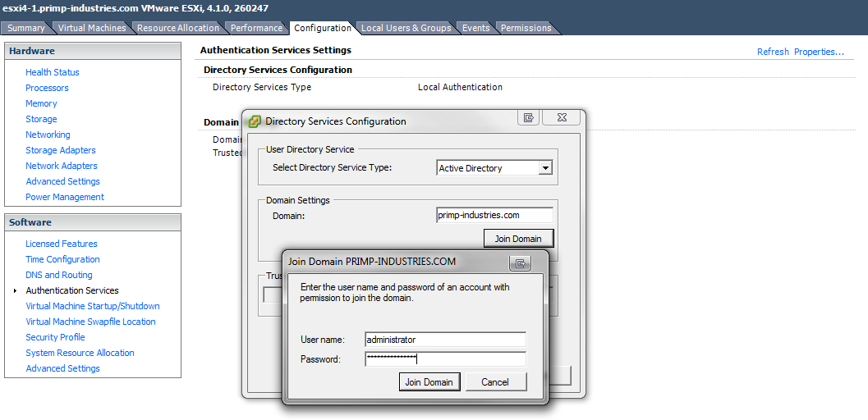Select System Resource Allocation link
Image resolution: width=868 pixels, height=420 pixels.
coord(80,353)
